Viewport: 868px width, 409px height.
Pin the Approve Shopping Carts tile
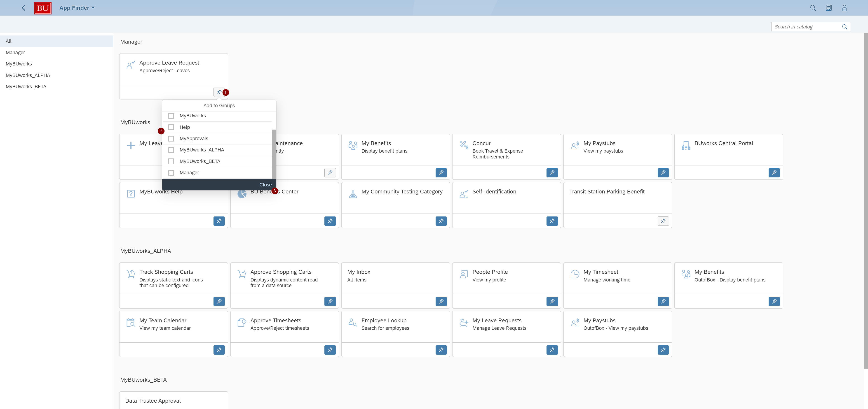(x=330, y=302)
